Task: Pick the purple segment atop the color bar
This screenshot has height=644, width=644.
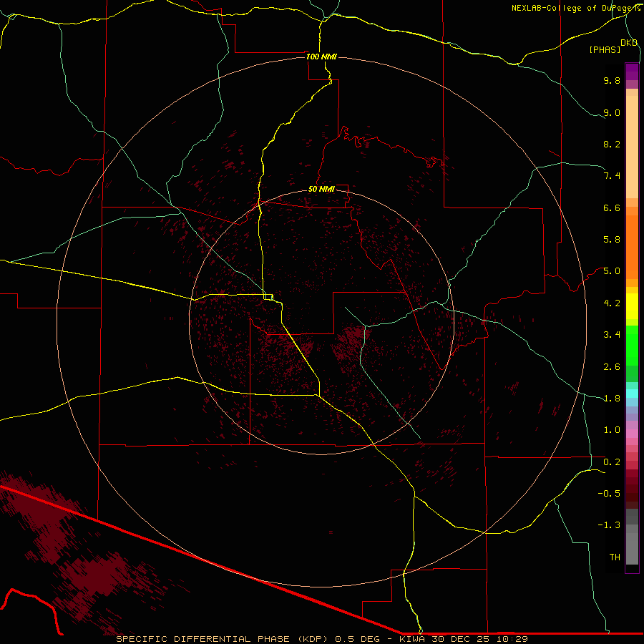Action: pos(632,72)
